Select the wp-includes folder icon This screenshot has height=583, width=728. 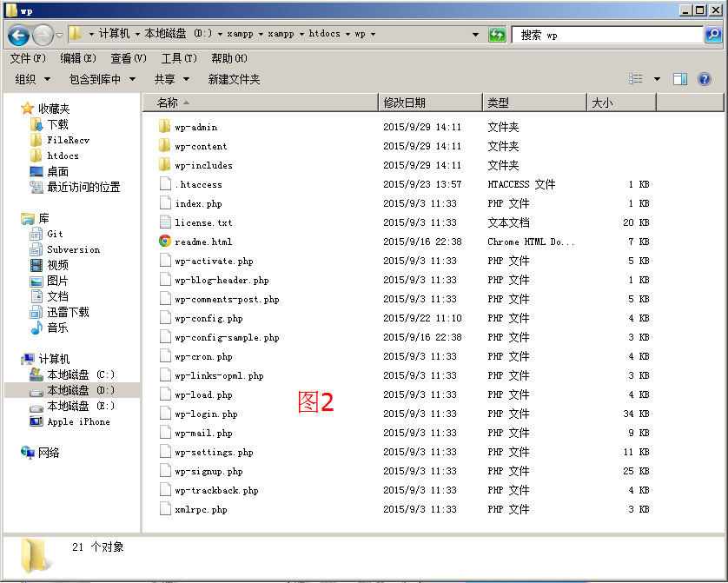point(164,164)
